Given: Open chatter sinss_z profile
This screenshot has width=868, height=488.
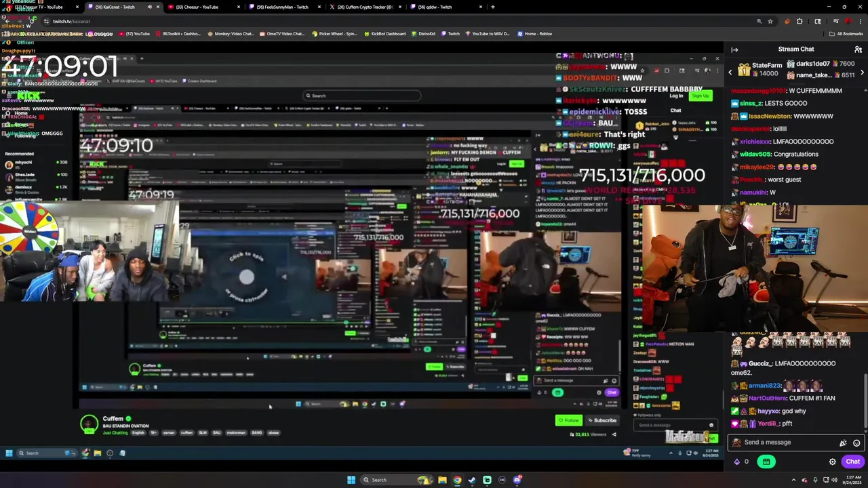Looking at the screenshot, I should tap(751, 103).
